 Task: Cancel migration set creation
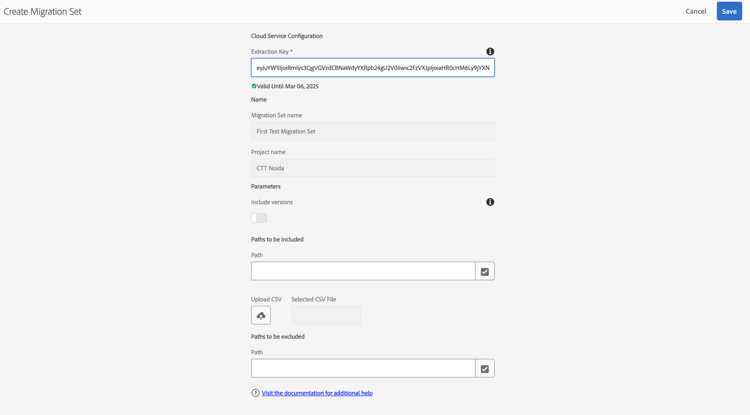pyautogui.click(x=696, y=11)
